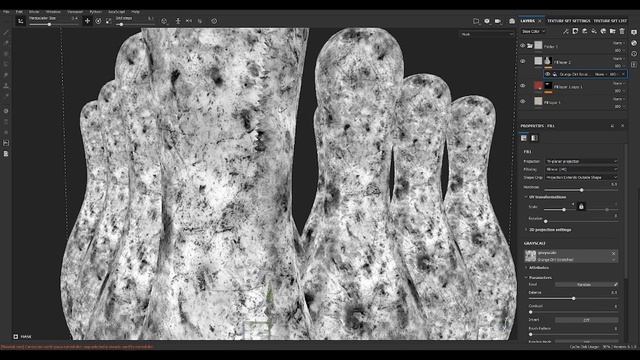
Task: Click the screenshot camera icon above viewport
Action: click(x=511, y=21)
